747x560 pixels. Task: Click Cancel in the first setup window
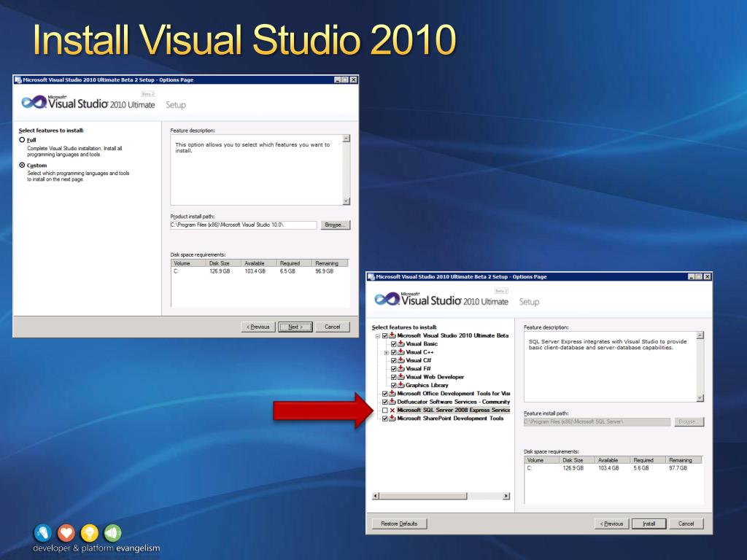point(333,327)
